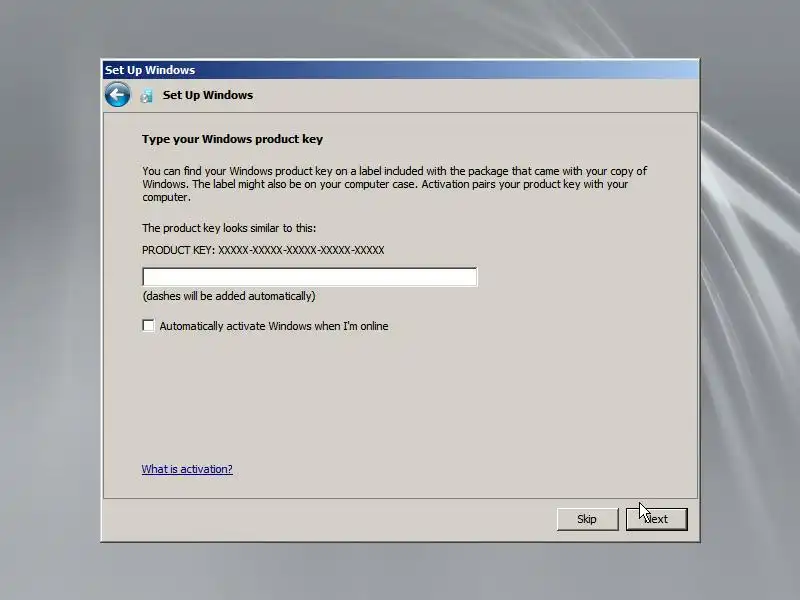800x600 pixels.
Task: Skip entering the product key
Action: (587, 519)
